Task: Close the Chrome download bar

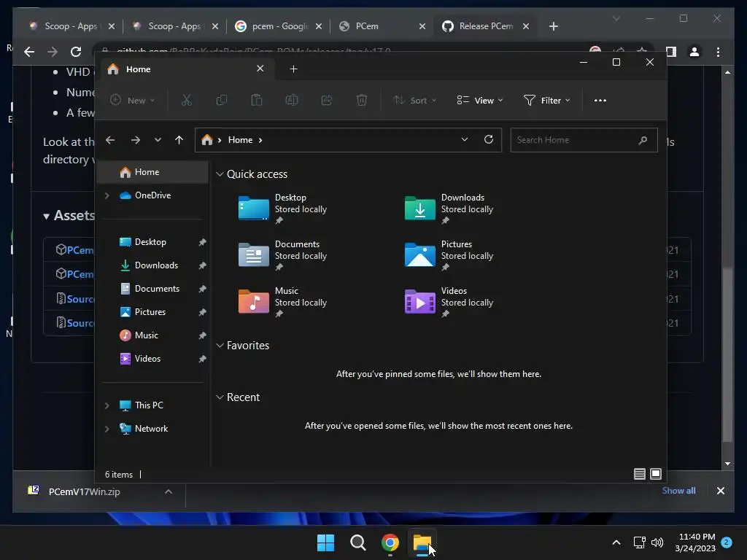Action: (x=720, y=491)
